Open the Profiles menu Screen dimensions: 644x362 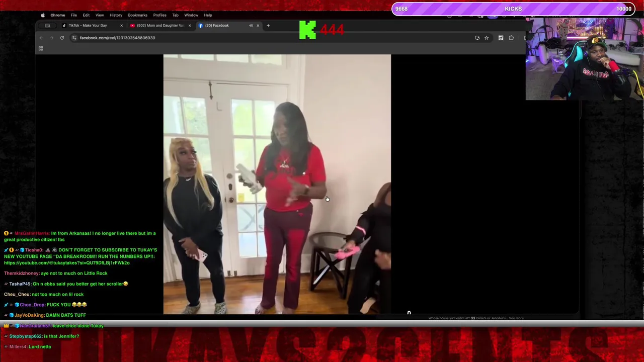159,15
